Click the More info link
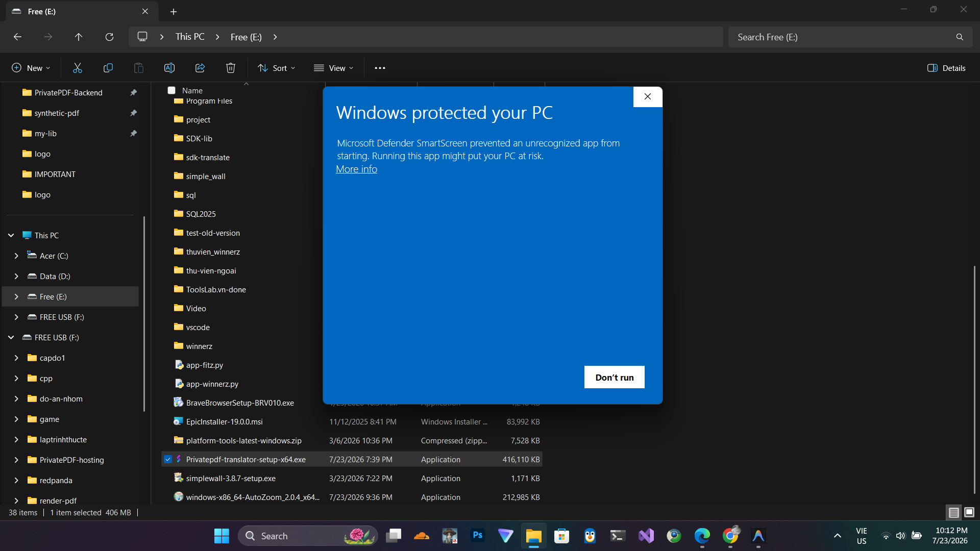This screenshot has height=551, width=980. (x=356, y=169)
